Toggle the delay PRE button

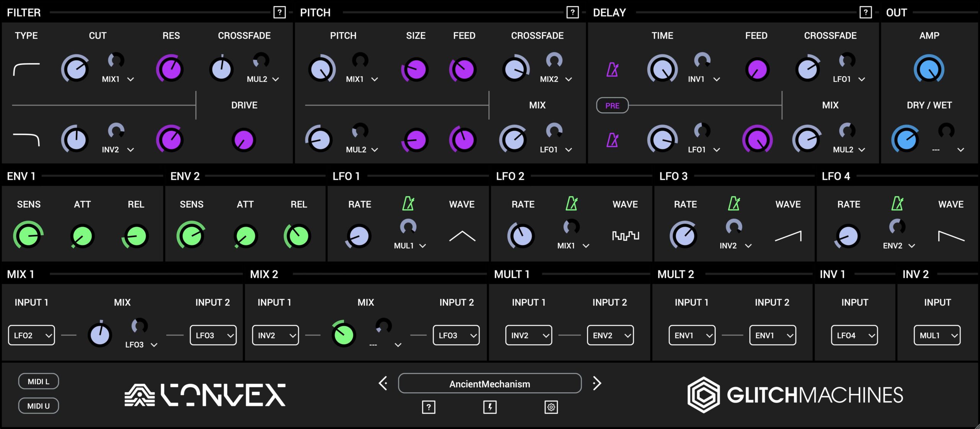tap(612, 105)
